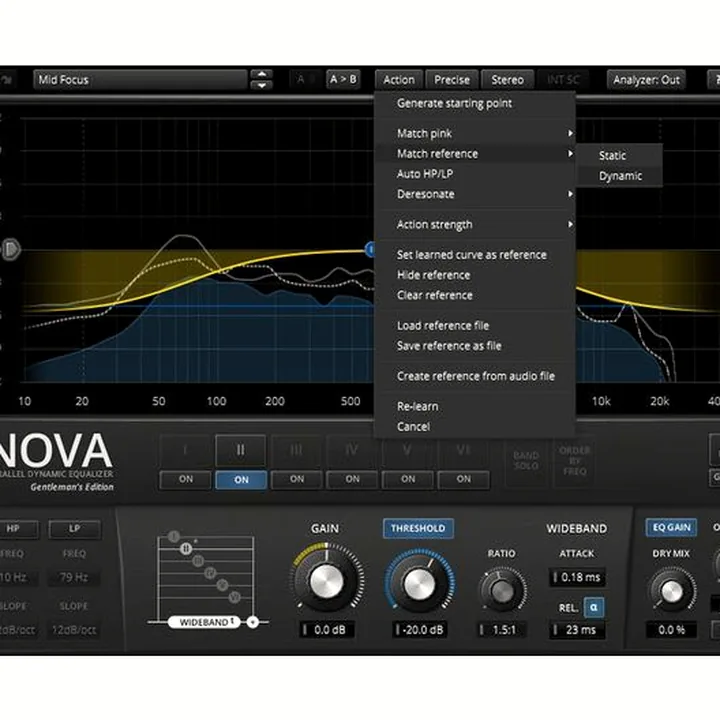Select band I circle in band selector diagram
Viewport: 720px width, 720px height.
(174, 536)
